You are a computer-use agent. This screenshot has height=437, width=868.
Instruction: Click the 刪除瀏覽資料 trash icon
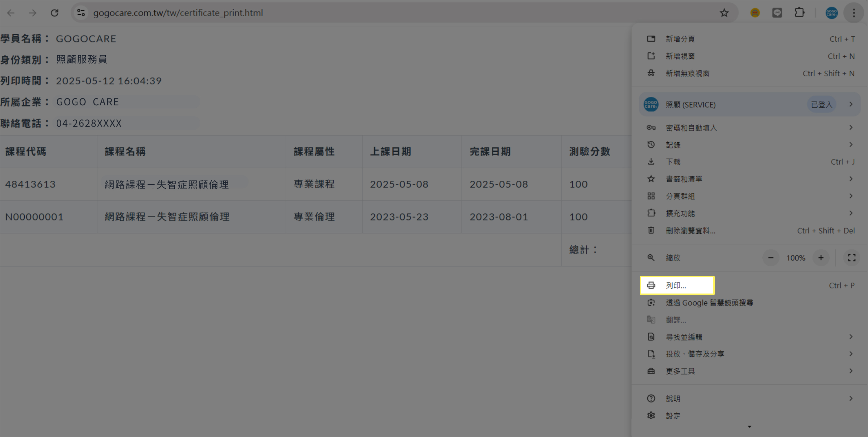tap(651, 230)
